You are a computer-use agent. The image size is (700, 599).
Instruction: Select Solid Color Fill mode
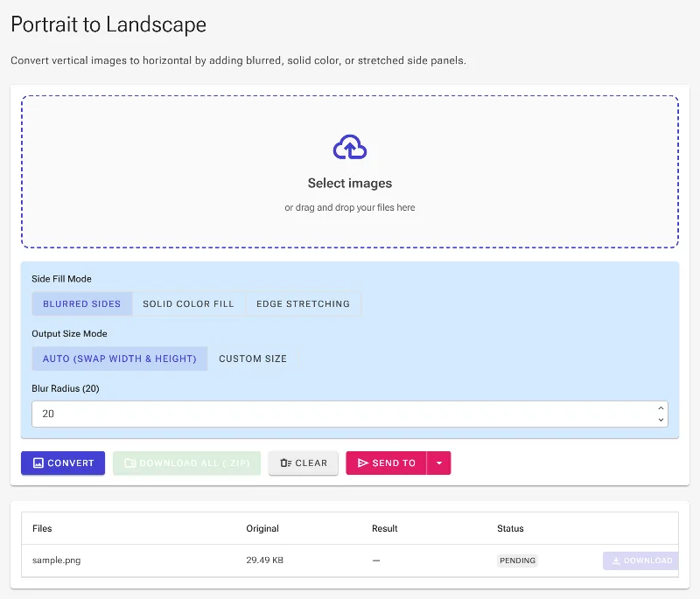click(x=188, y=303)
